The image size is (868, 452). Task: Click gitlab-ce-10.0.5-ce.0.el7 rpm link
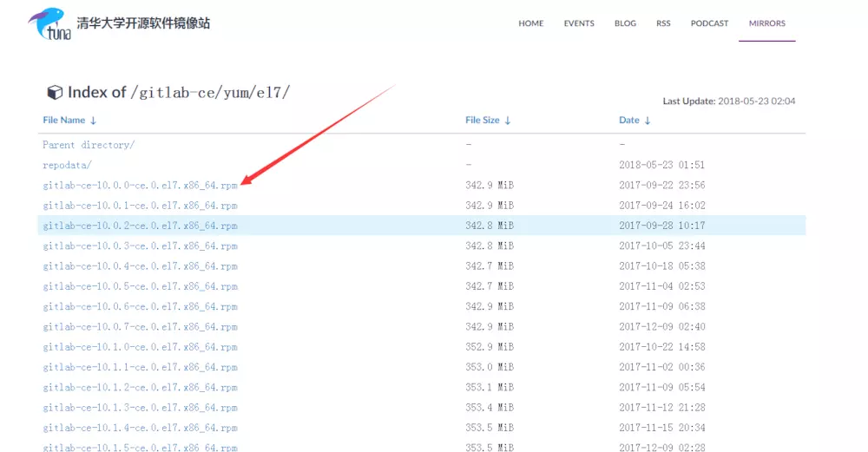point(140,286)
